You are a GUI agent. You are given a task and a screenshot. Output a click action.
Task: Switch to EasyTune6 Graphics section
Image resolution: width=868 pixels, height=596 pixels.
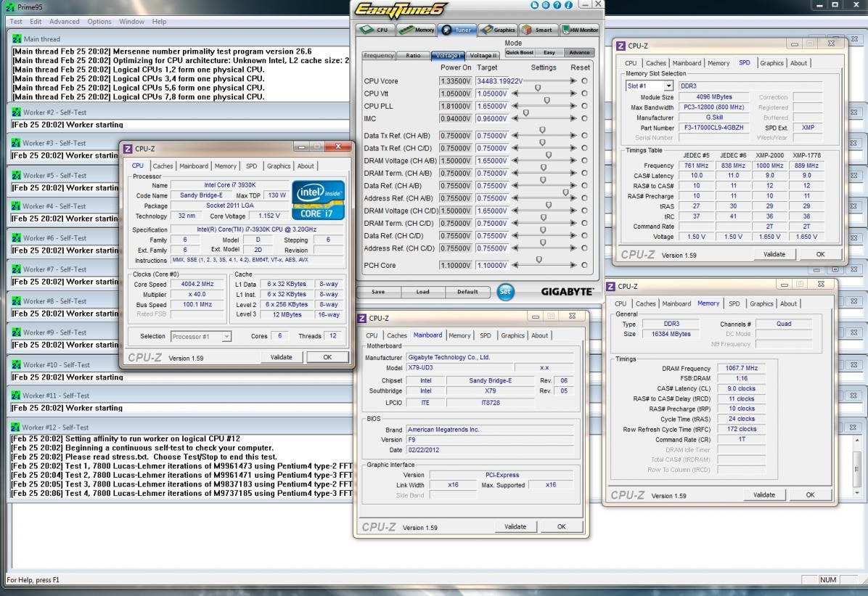pyautogui.click(x=497, y=30)
